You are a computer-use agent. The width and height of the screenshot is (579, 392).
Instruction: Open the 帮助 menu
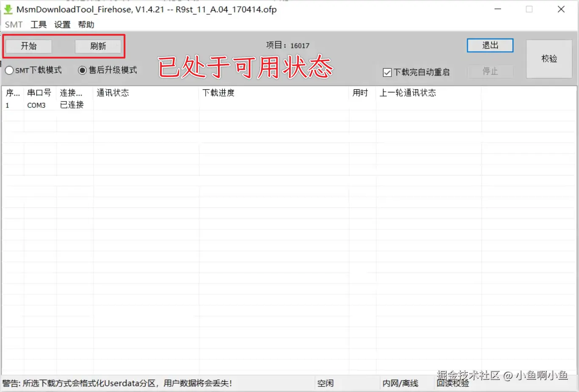[x=86, y=25]
